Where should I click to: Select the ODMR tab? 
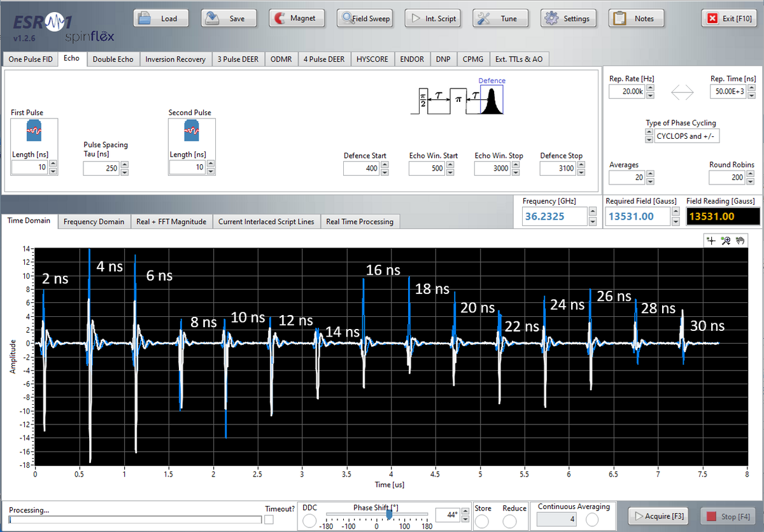(281, 59)
